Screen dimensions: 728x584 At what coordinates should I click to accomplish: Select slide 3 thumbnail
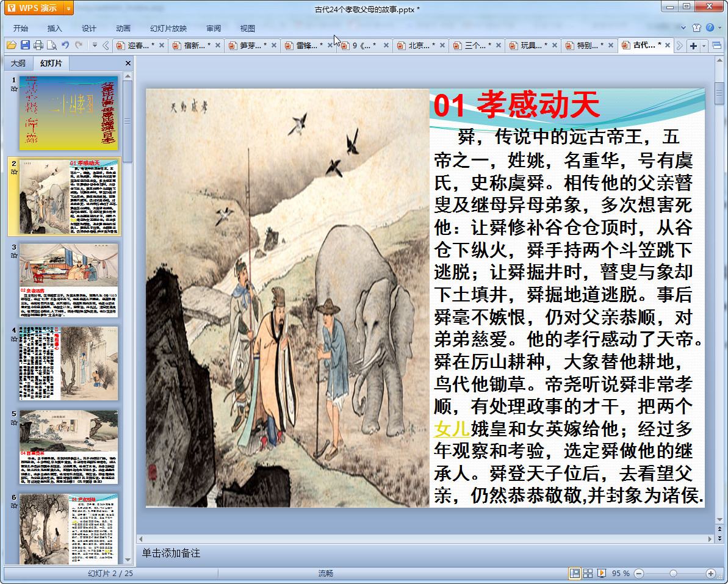(x=68, y=280)
